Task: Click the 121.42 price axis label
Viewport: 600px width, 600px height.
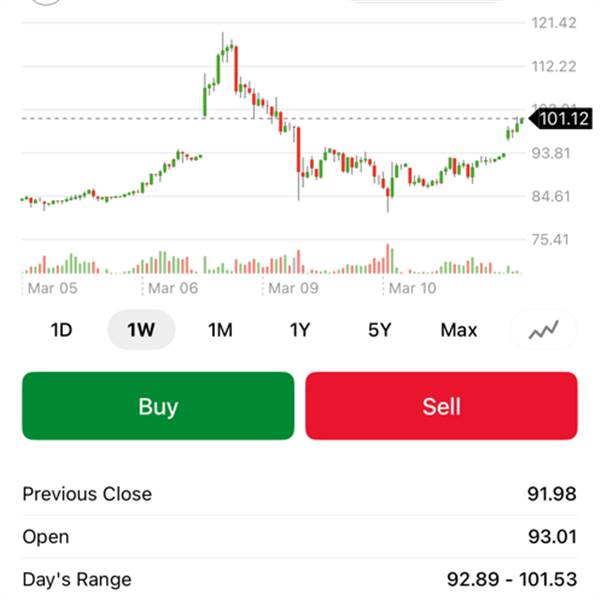Action: (554, 23)
